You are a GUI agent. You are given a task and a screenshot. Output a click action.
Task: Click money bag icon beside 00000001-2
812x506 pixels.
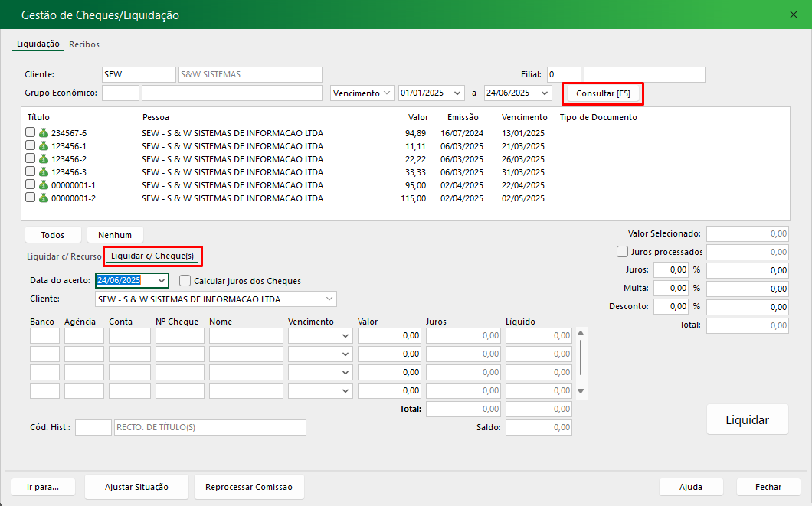tap(44, 198)
